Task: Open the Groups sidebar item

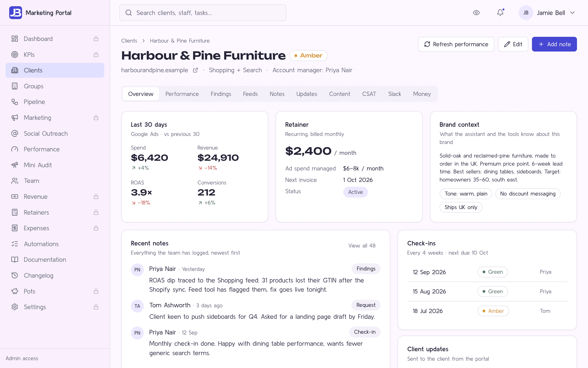Action: click(x=55, y=86)
